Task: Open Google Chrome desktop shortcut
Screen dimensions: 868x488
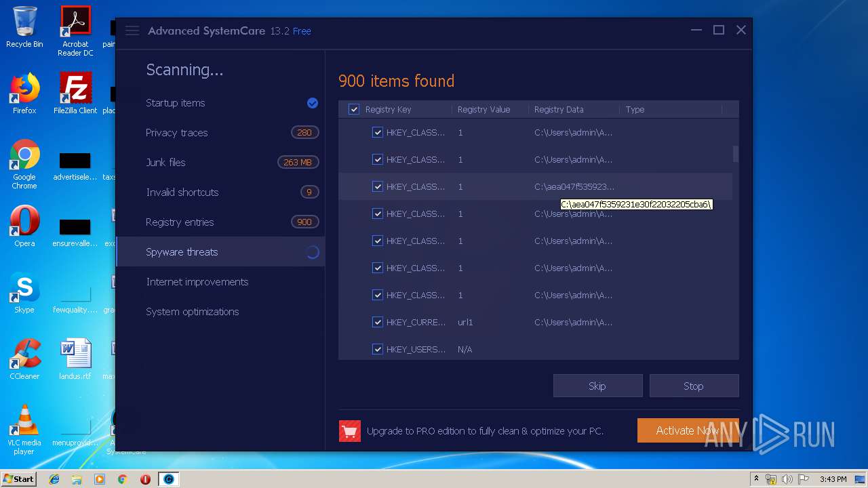Action: [x=24, y=165]
